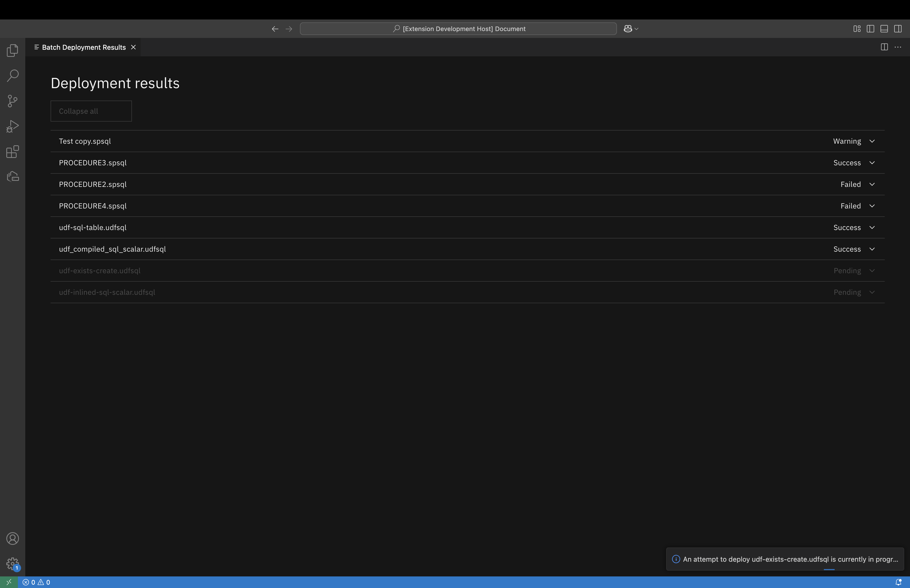Select the Batch Deployment Results tab
The height and width of the screenshot is (588, 910).
point(84,47)
